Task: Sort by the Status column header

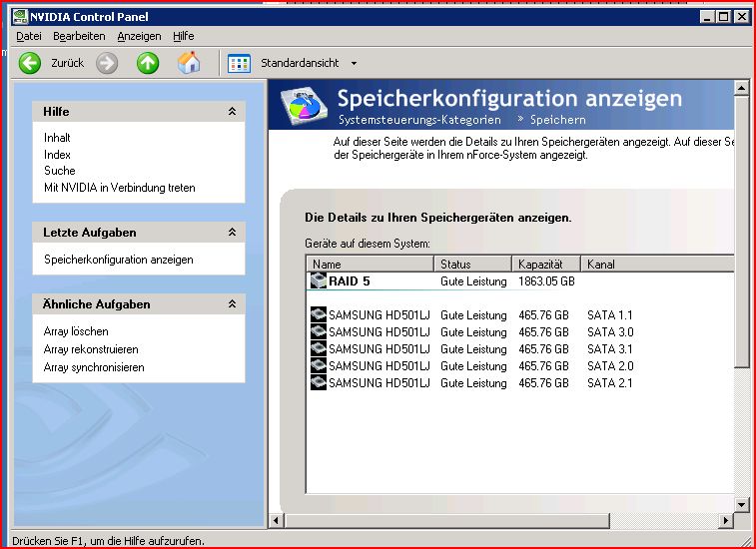Action: point(472,265)
